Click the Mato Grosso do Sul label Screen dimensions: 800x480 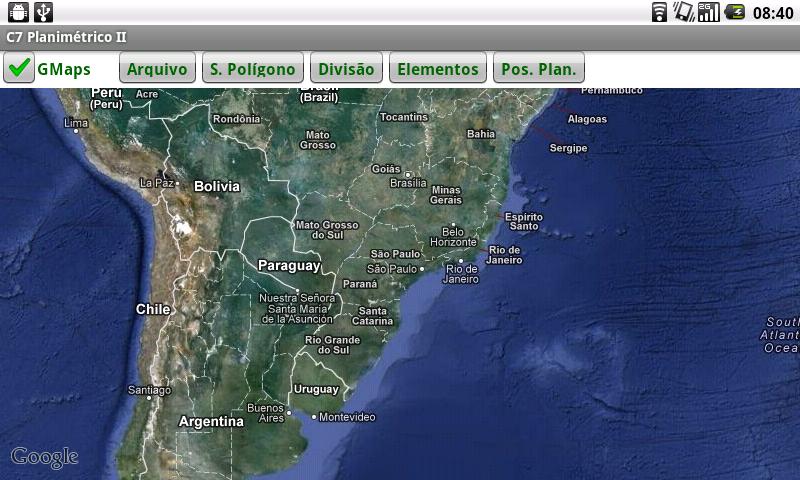point(327,230)
